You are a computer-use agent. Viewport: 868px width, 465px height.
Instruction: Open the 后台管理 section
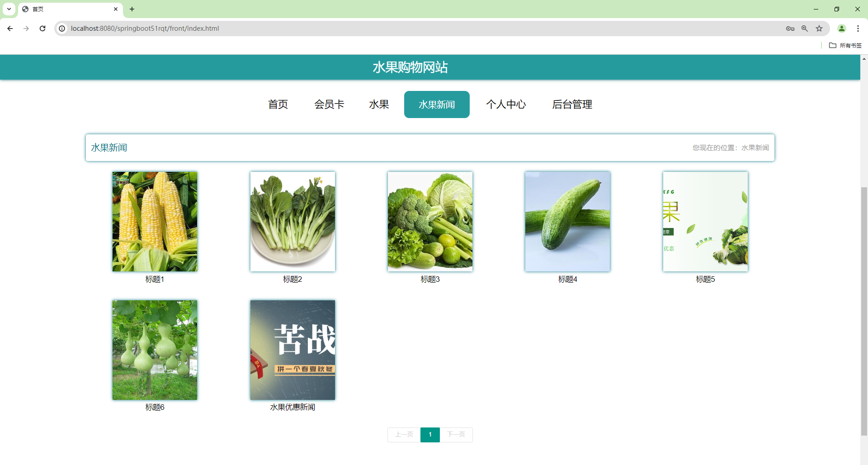[x=572, y=104]
